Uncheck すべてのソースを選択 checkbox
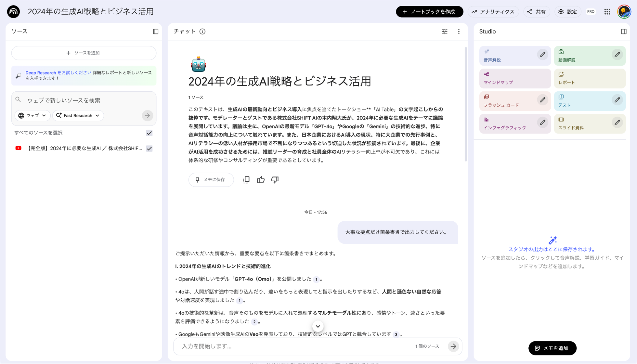Image resolution: width=637 pixels, height=364 pixels. [149, 133]
